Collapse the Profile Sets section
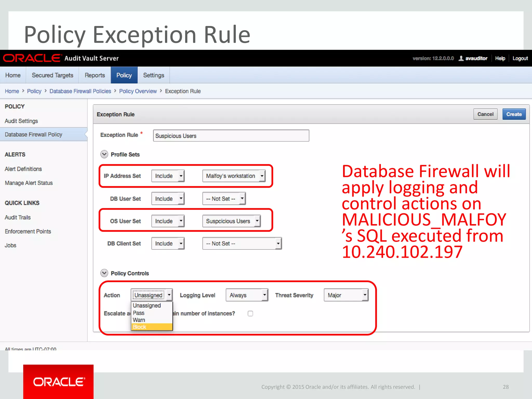The image size is (532, 399). click(104, 154)
